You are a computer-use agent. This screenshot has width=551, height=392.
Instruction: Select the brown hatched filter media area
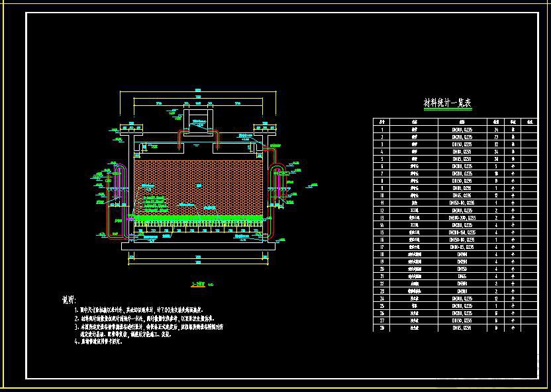[x=199, y=187]
